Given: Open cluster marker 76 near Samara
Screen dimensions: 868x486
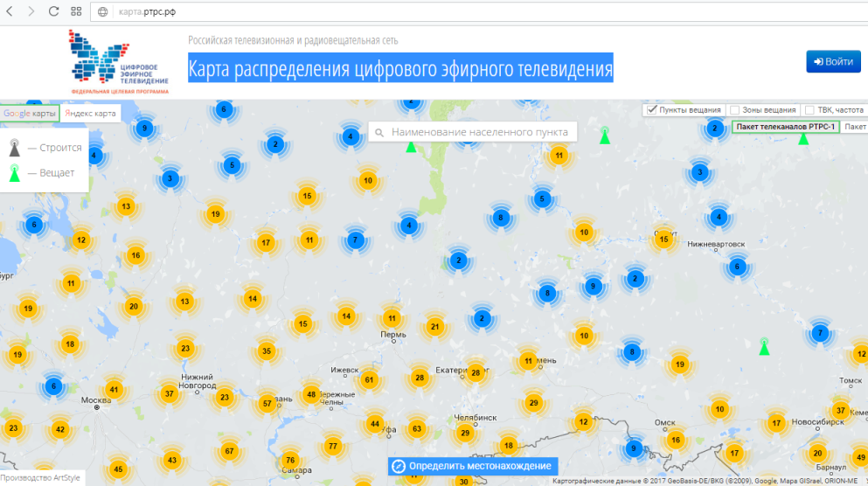Looking at the screenshot, I should point(290,461).
